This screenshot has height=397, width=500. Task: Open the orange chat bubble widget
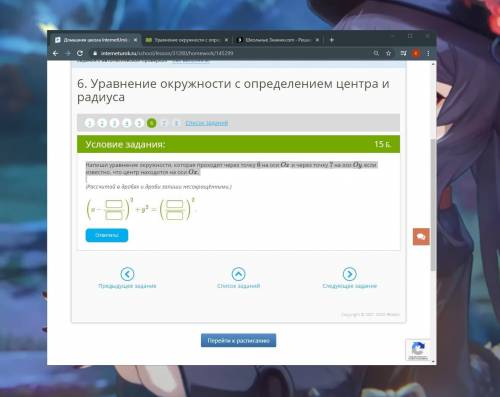421,237
